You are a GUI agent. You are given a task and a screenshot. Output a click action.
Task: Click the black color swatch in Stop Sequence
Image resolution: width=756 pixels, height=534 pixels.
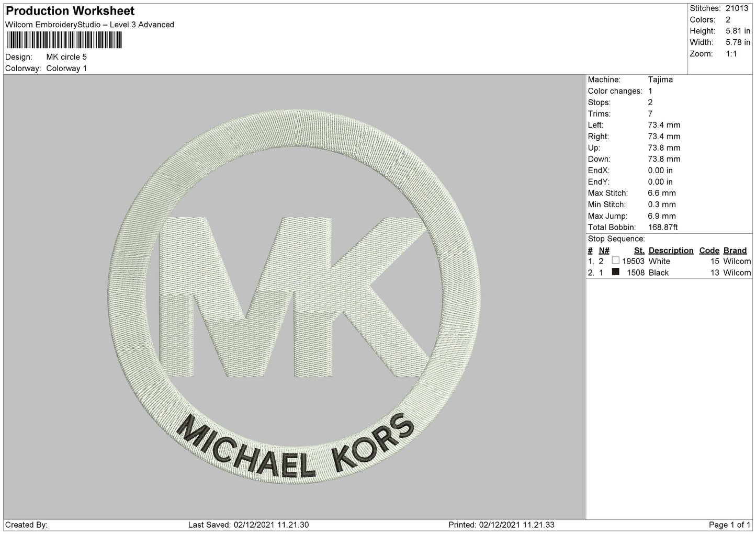pyautogui.click(x=615, y=272)
